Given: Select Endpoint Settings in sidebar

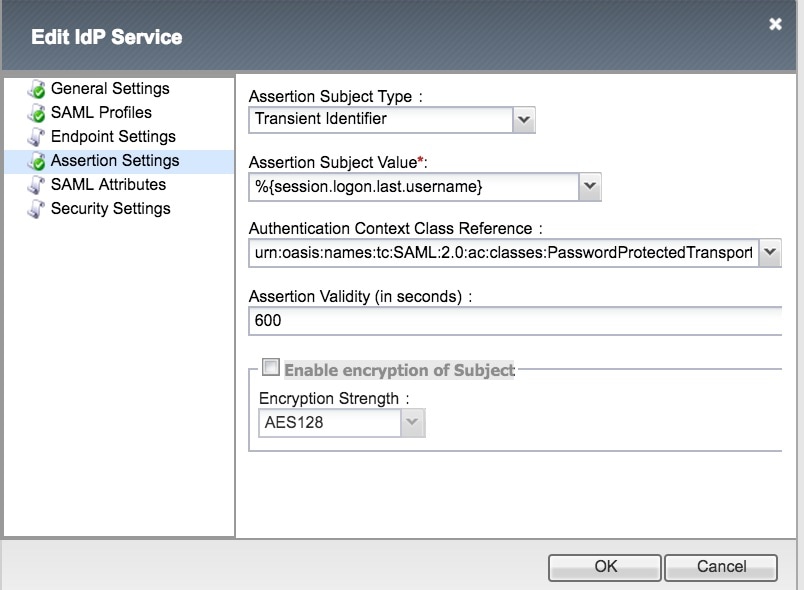Looking at the screenshot, I should coord(113,137).
